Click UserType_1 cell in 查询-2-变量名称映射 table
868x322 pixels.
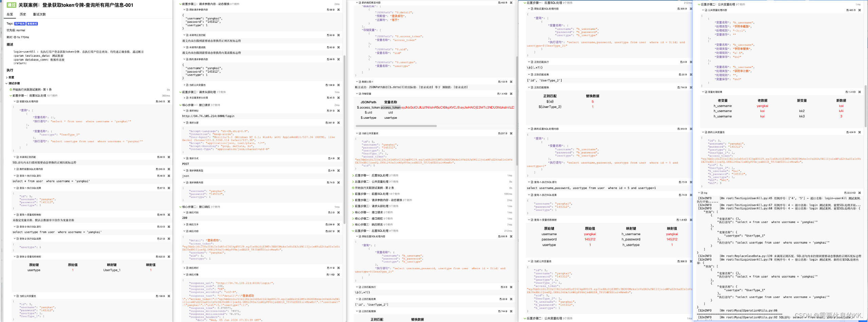click(112, 270)
